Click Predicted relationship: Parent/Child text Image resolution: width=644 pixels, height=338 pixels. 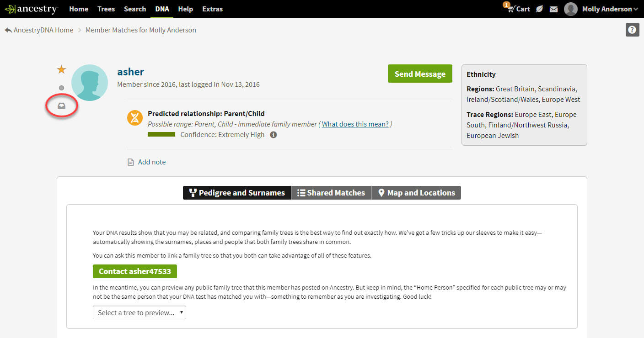pos(206,113)
